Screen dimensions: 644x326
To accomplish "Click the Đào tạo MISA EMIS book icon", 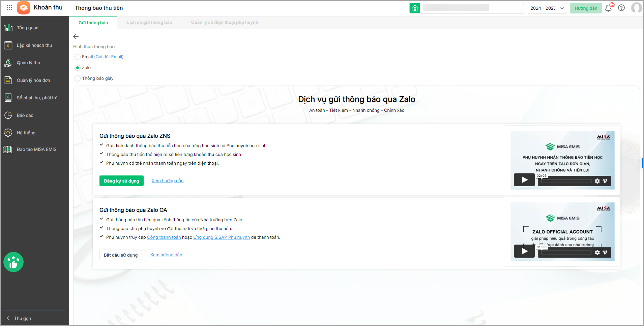I will [x=7, y=149].
